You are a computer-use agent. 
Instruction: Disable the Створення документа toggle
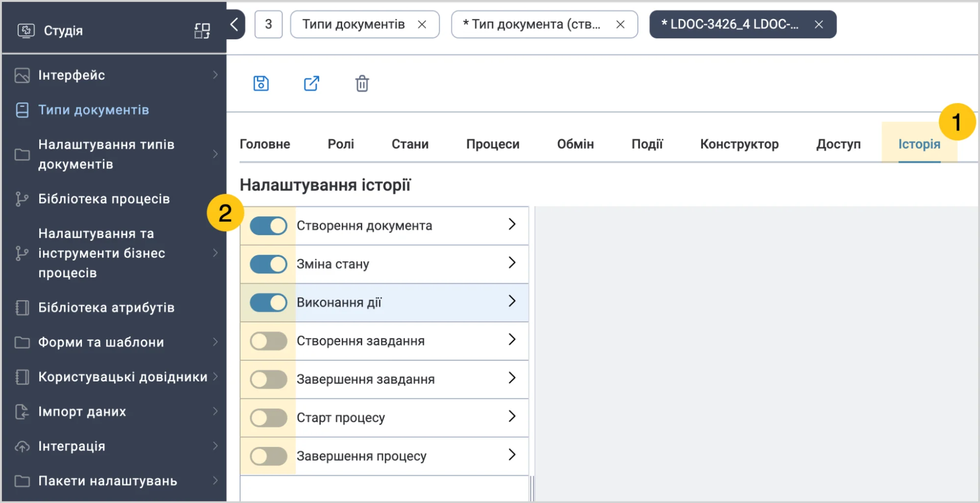(x=268, y=226)
